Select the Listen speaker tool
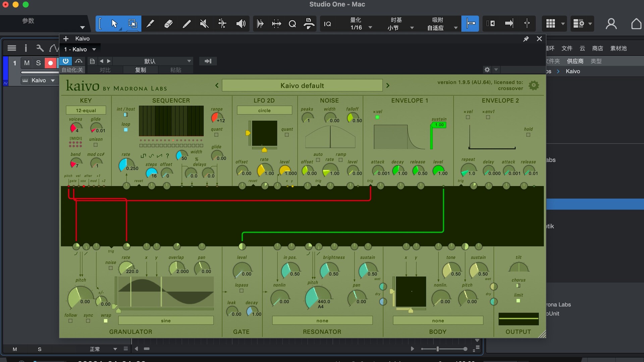 click(240, 24)
